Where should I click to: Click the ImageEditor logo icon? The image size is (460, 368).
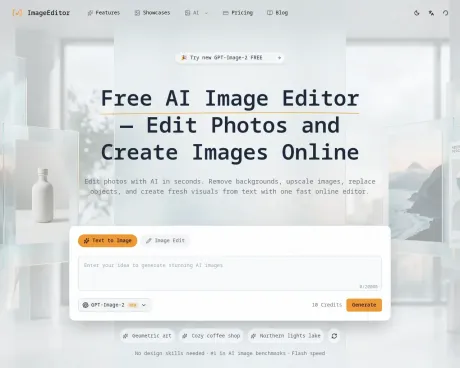pos(17,13)
